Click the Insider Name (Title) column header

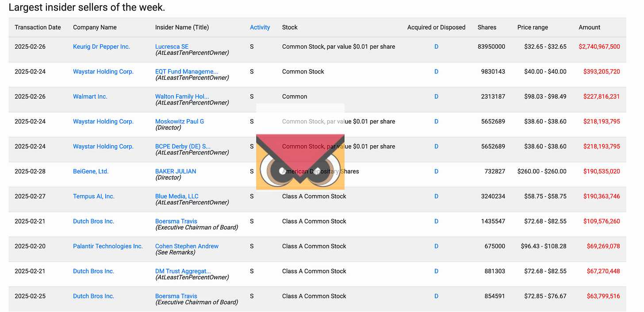(182, 27)
